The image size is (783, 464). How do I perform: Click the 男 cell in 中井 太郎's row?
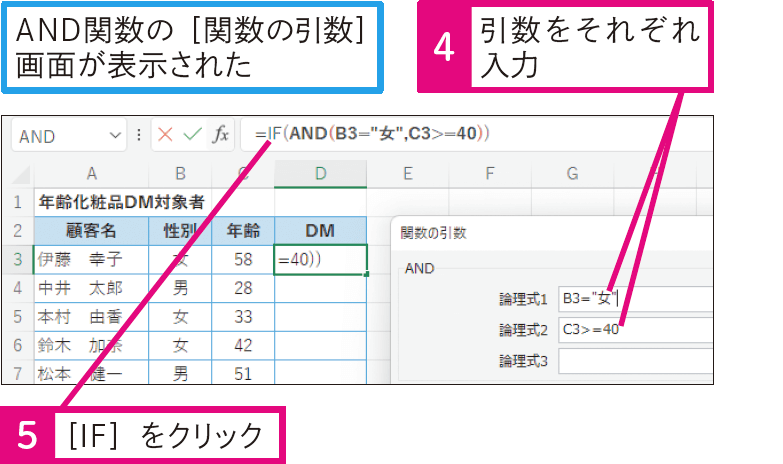click(180, 288)
